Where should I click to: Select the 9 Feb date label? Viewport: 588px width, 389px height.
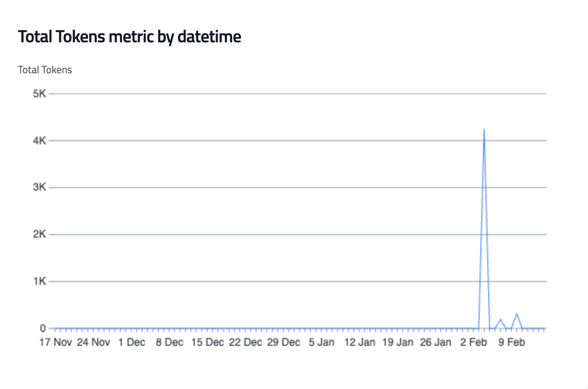511,342
